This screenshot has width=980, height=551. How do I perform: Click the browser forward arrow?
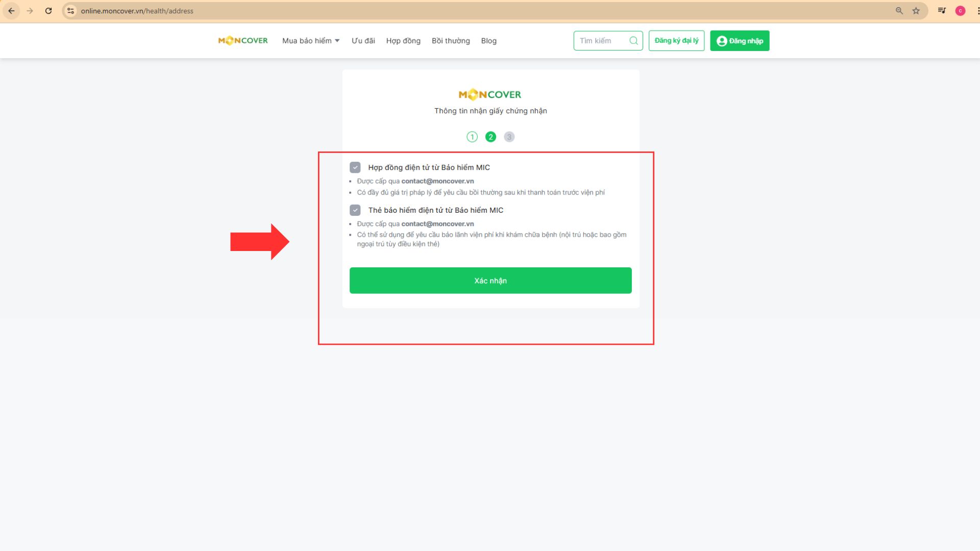click(x=30, y=11)
